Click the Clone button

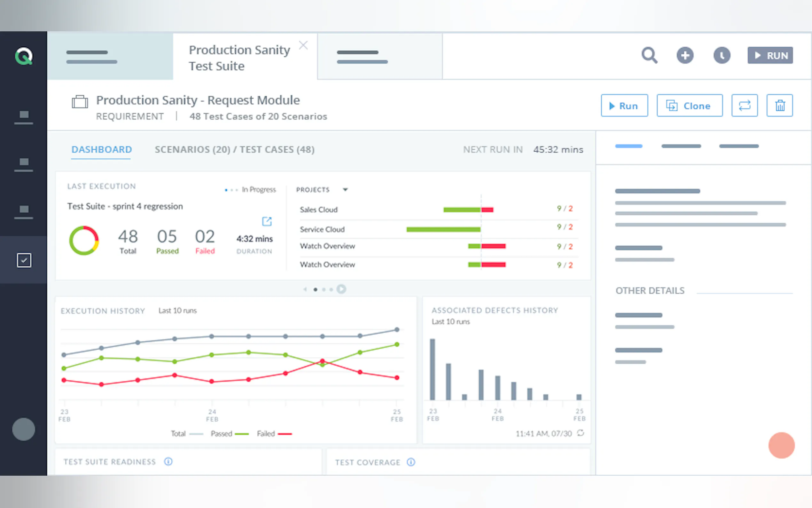point(690,106)
